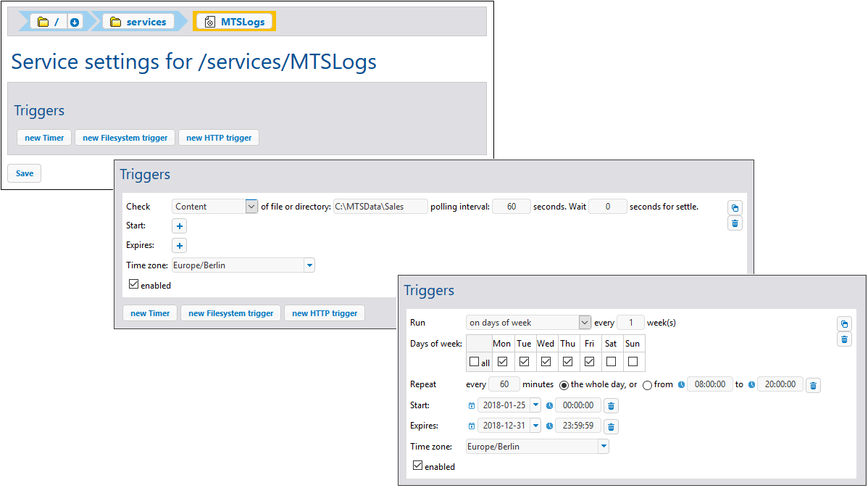Duplicate the timer trigger

[x=844, y=324]
